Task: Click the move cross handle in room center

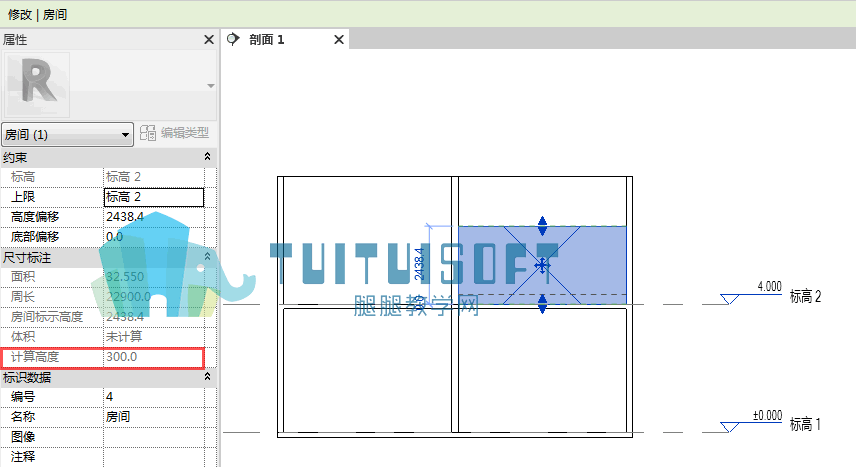Action: pos(542,266)
